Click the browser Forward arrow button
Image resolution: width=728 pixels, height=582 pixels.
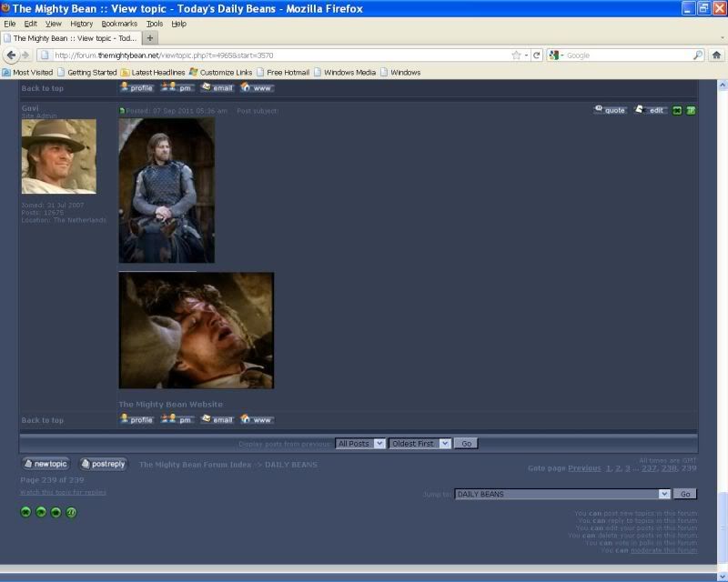coord(25,55)
